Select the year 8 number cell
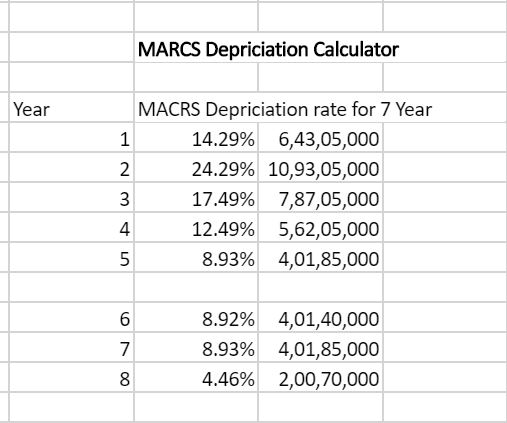The image size is (507, 423). [x=72, y=379]
